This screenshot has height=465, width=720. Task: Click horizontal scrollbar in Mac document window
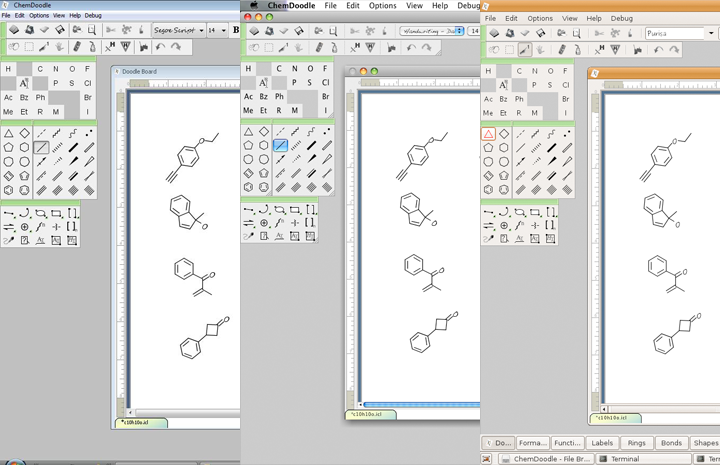(x=421, y=404)
